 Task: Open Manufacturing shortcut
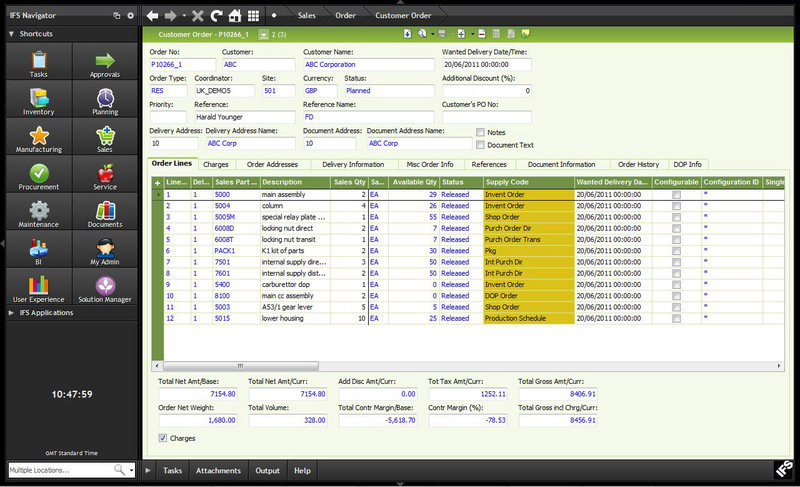(39, 137)
